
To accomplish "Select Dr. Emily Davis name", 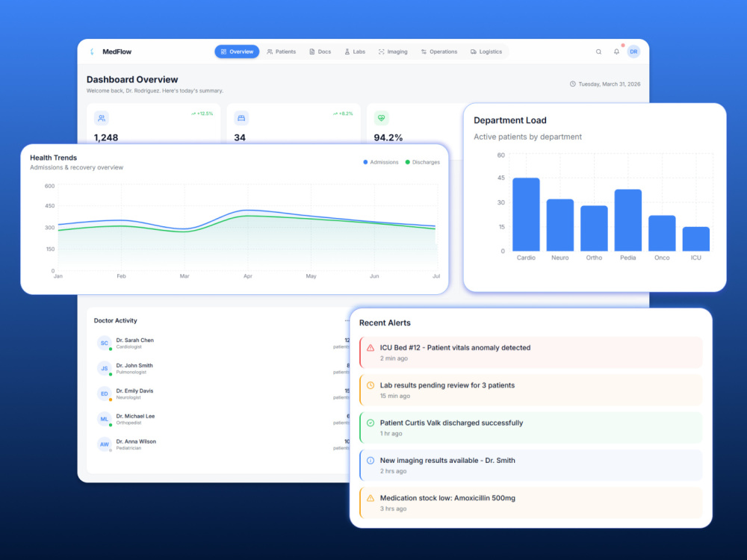I will 134,391.
